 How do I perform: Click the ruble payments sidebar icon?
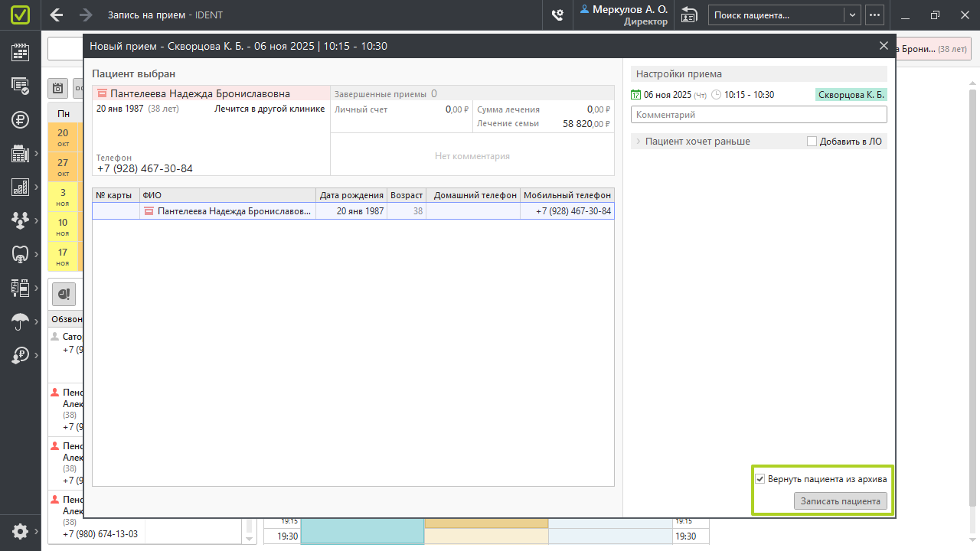[20, 119]
